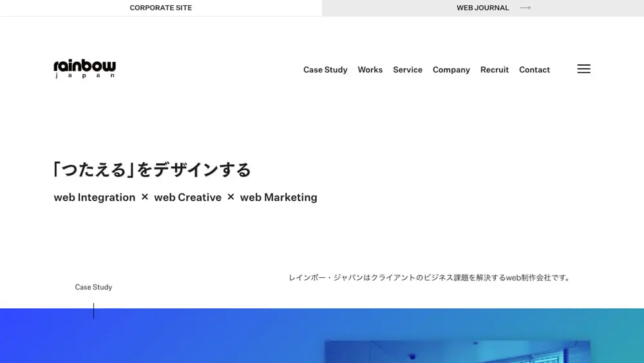Open the hamburger menu icon
The height and width of the screenshot is (363, 644).
[583, 68]
